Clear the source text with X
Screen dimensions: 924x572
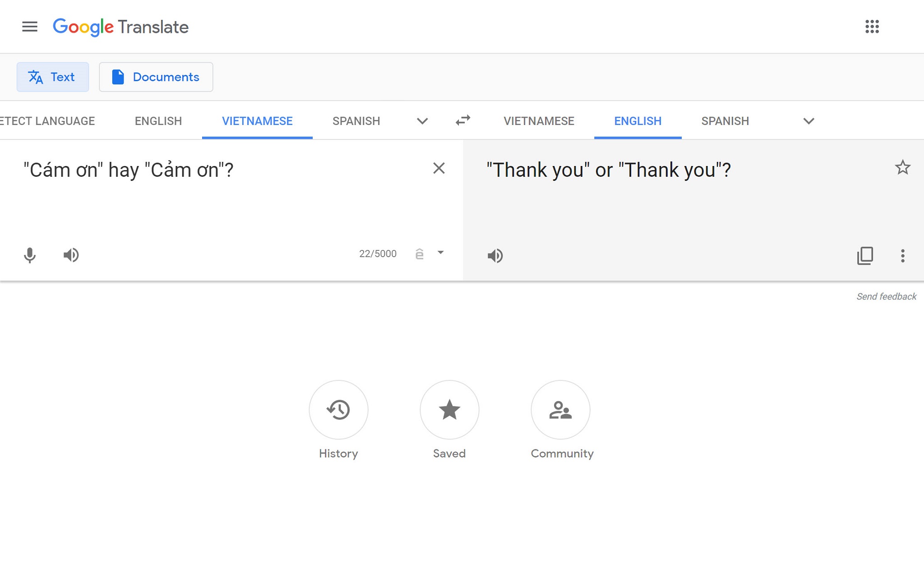tap(439, 168)
